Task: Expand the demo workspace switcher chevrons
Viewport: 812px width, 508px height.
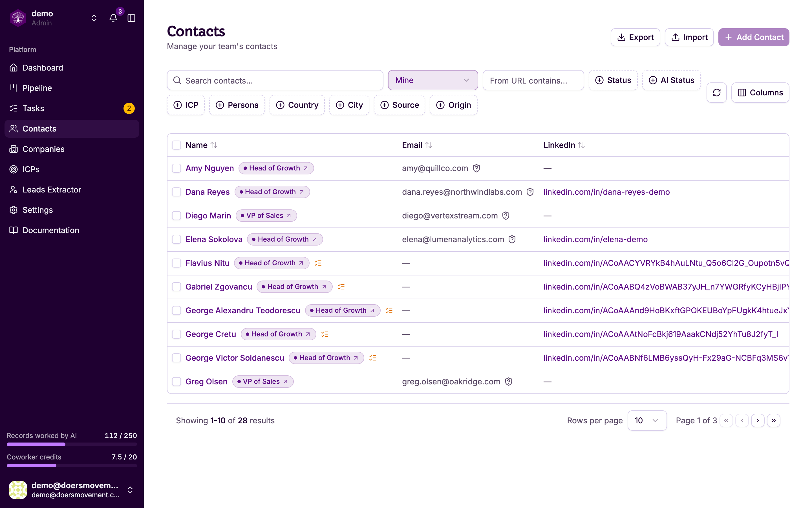Action: click(x=94, y=18)
